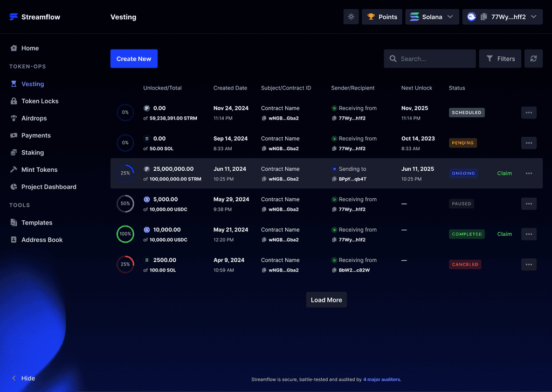Viewport: 552px width, 392px height.
Task: Click the 25% progress ring on ONGOING row
Action: pyautogui.click(x=125, y=173)
